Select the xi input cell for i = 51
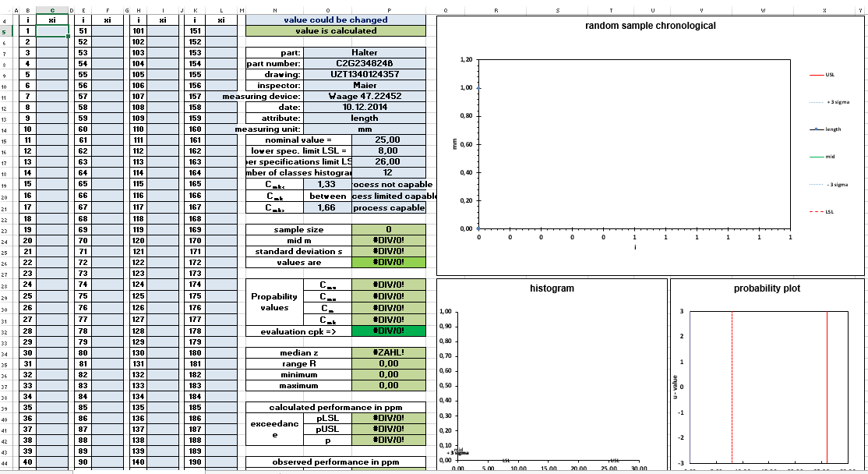 click(x=108, y=31)
